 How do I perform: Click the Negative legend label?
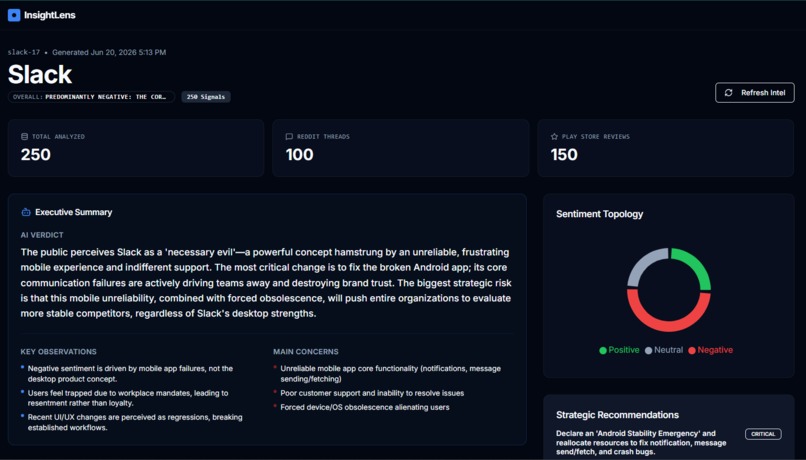[x=715, y=350]
